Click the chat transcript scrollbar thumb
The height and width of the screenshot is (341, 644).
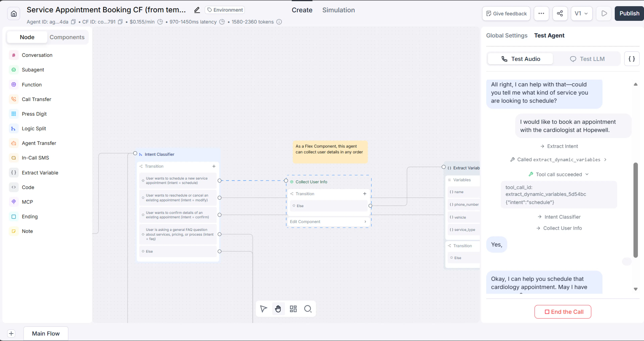click(635, 210)
